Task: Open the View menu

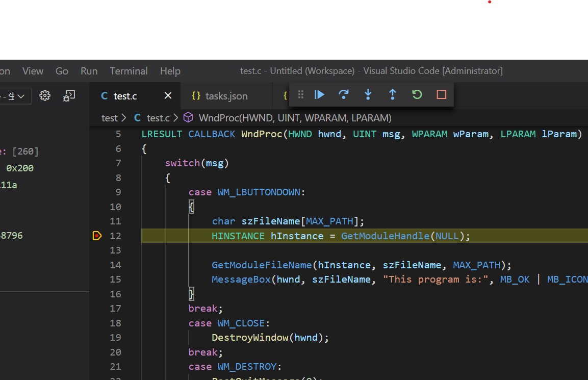Action: (x=33, y=71)
